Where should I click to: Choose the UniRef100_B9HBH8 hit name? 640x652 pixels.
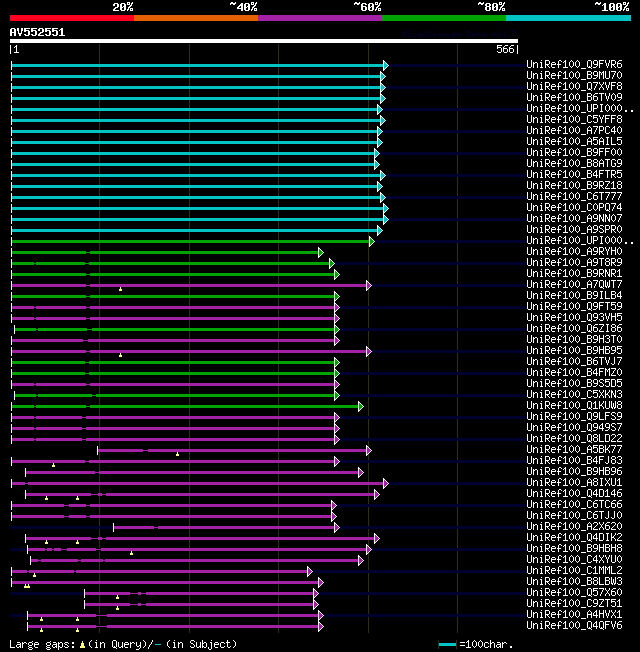[574, 549]
